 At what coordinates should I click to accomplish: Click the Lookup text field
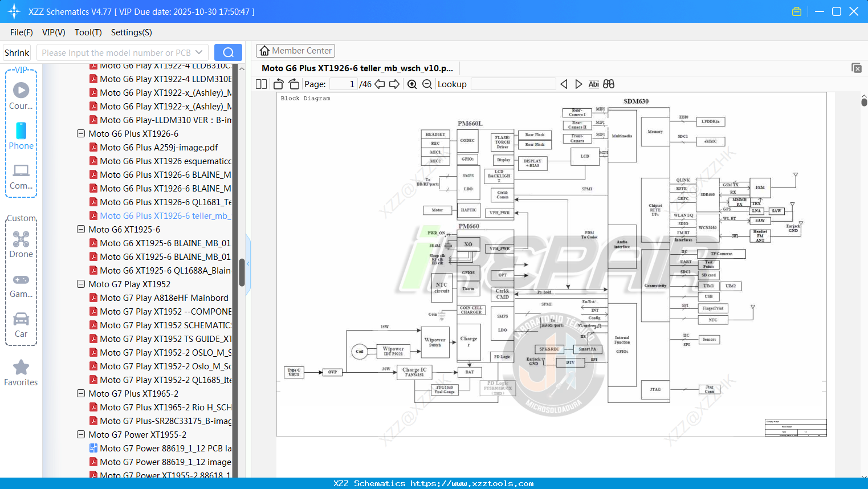pos(513,84)
